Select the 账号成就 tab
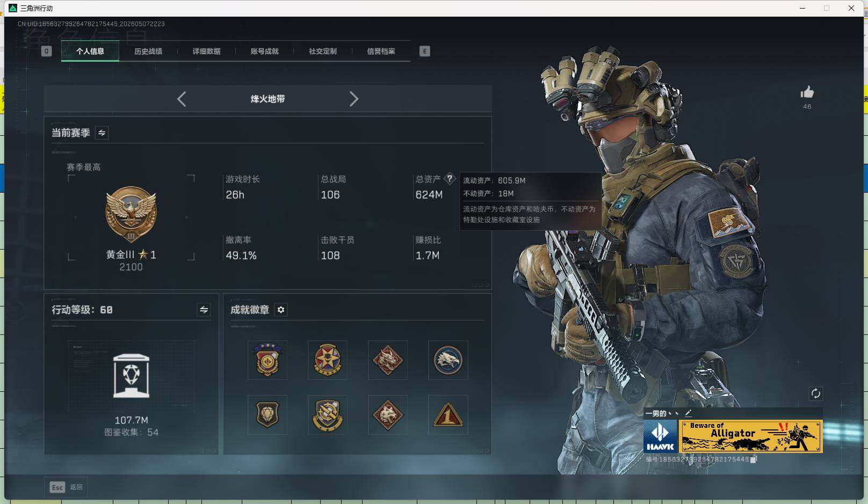The image size is (868, 504). (264, 52)
